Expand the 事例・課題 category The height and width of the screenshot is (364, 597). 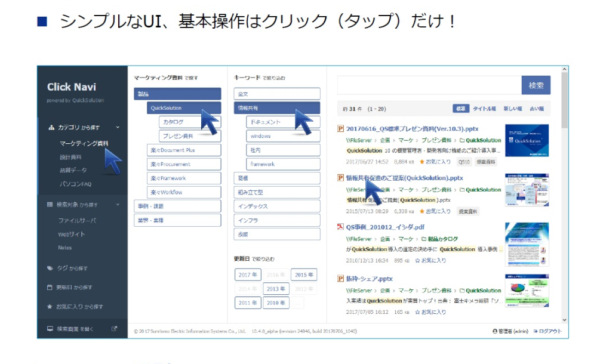point(177,206)
